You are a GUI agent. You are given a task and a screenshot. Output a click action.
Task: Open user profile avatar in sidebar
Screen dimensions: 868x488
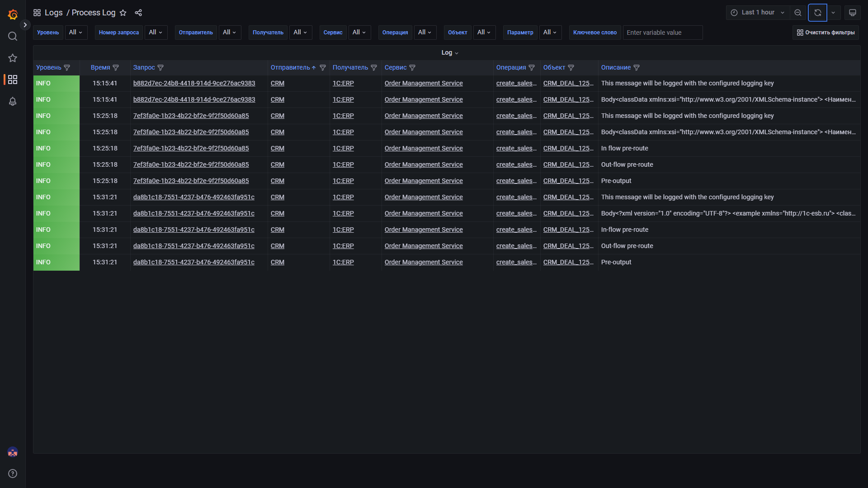click(x=13, y=452)
